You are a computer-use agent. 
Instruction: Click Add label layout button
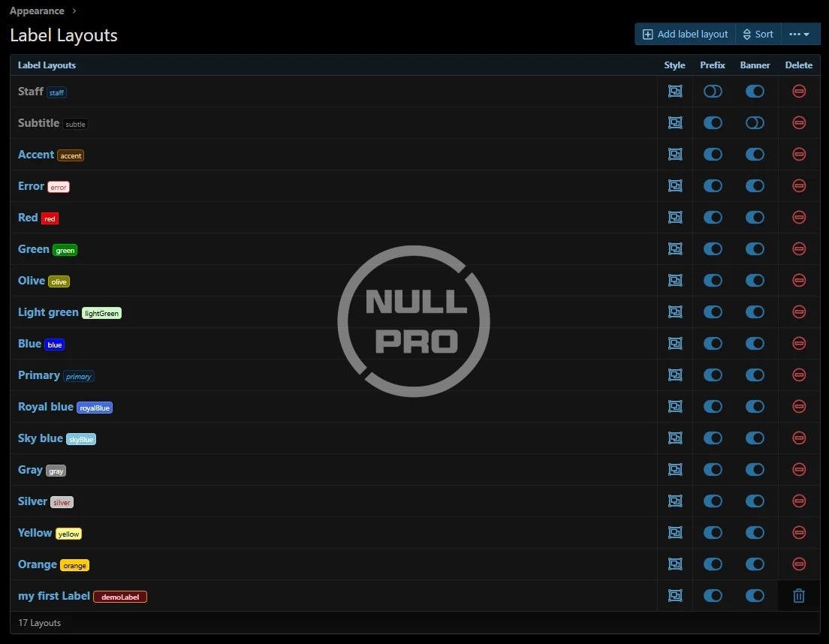[685, 35]
